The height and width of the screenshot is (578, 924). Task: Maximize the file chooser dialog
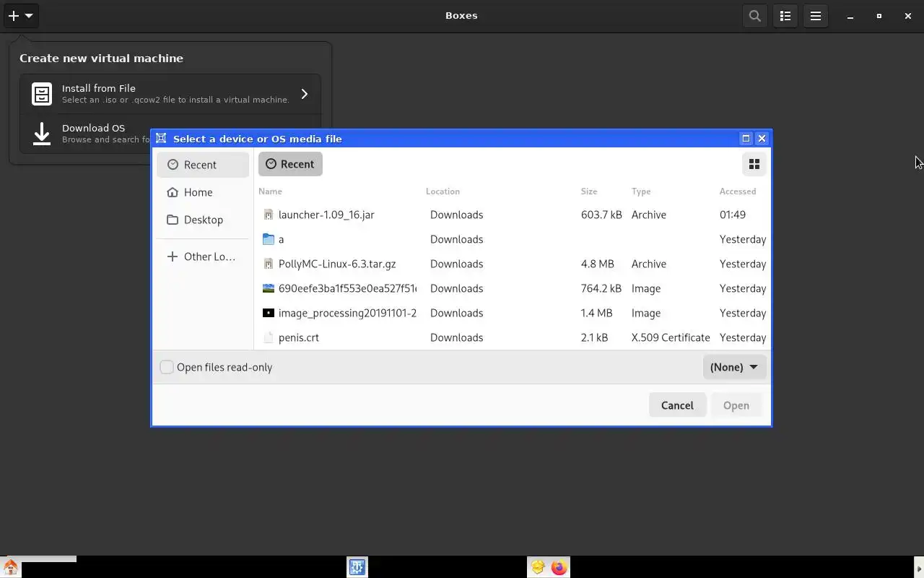(x=746, y=139)
